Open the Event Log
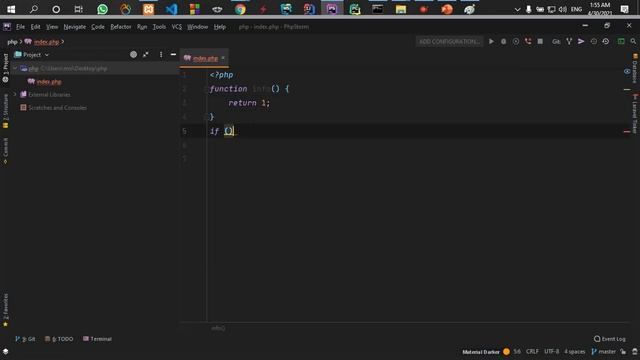The width and height of the screenshot is (640, 360). (610, 339)
